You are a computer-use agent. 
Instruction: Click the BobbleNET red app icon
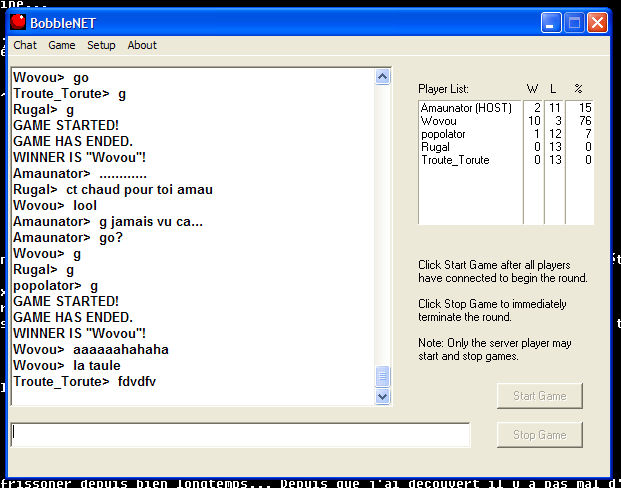pyautogui.click(x=20, y=22)
